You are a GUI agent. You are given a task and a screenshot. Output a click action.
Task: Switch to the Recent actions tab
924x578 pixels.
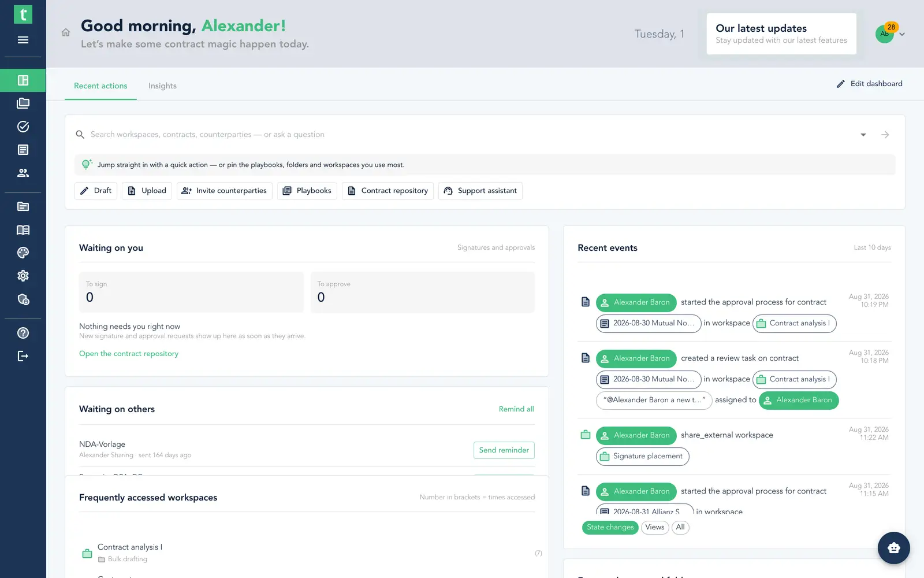tap(100, 86)
